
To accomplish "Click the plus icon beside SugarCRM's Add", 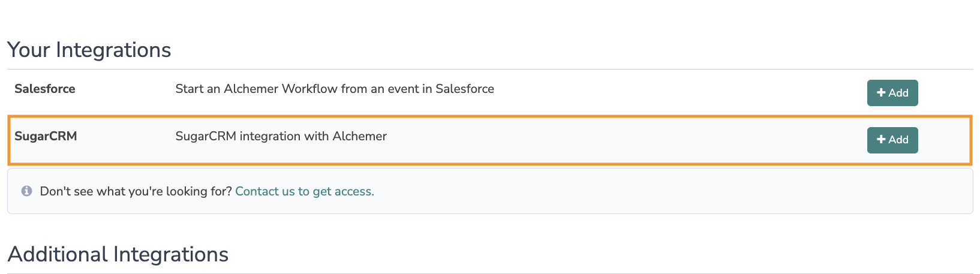I will [881, 140].
